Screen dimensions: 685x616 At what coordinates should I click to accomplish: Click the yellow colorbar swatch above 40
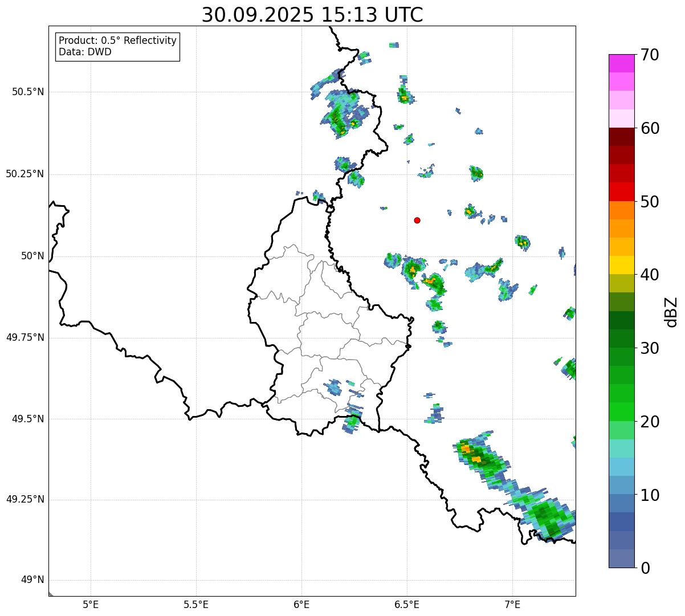pyautogui.click(x=621, y=265)
